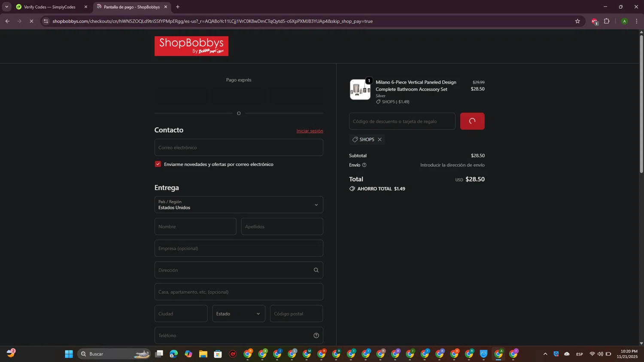Image resolution: width=644 pixels, height=362 pixels.
Task: Focus the Nombre field
Action: (195, 226)
